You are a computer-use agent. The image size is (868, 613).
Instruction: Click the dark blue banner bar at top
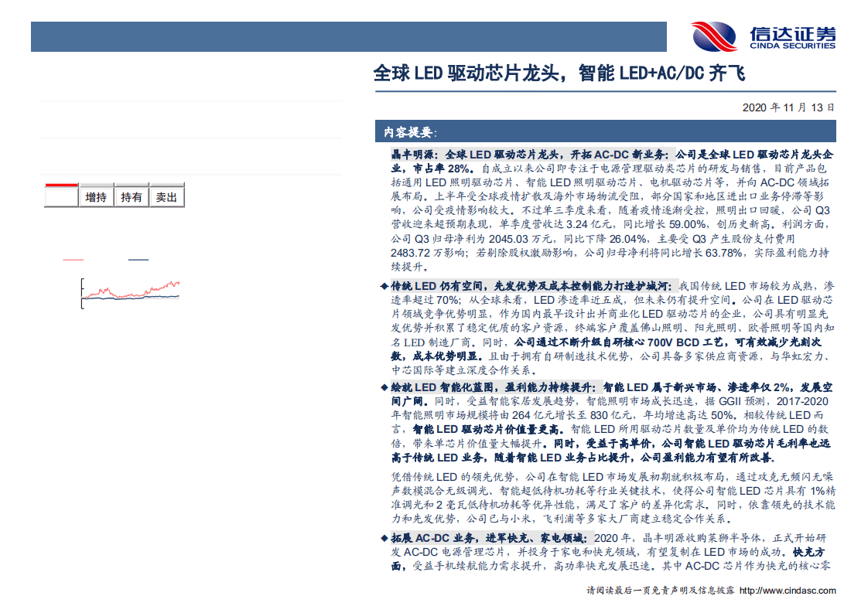tap(348, 36)
